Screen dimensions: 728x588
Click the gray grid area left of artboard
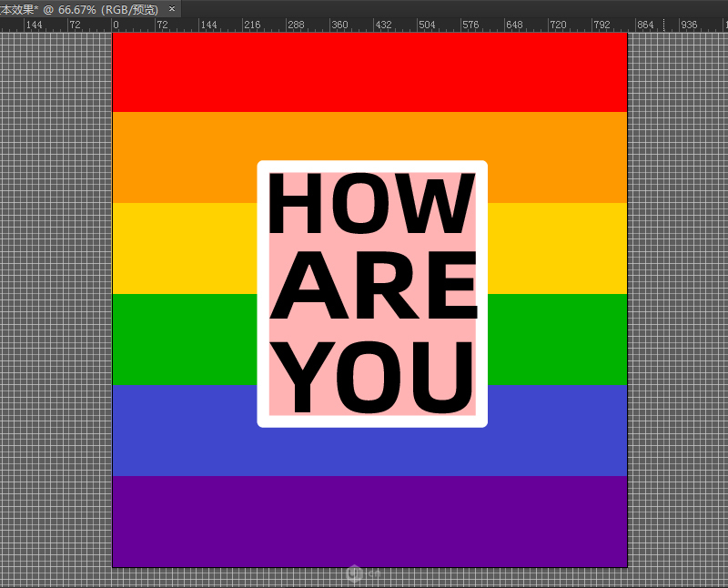point(55,300)
